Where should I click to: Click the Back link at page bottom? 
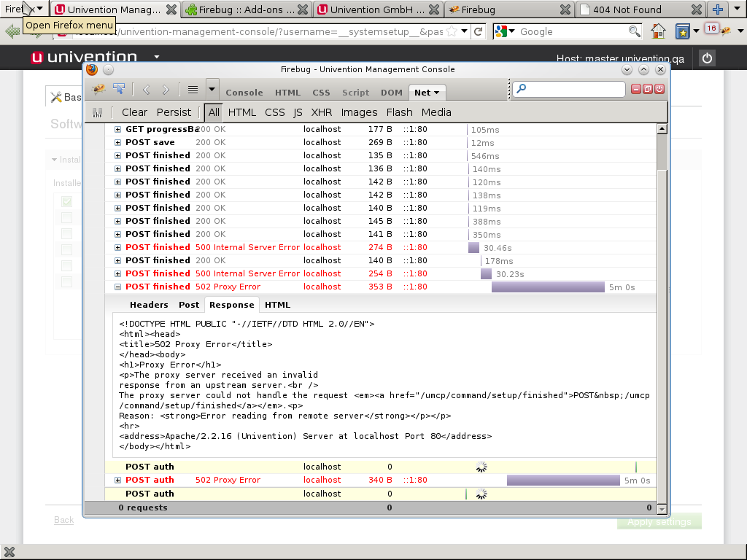[64, 520]
